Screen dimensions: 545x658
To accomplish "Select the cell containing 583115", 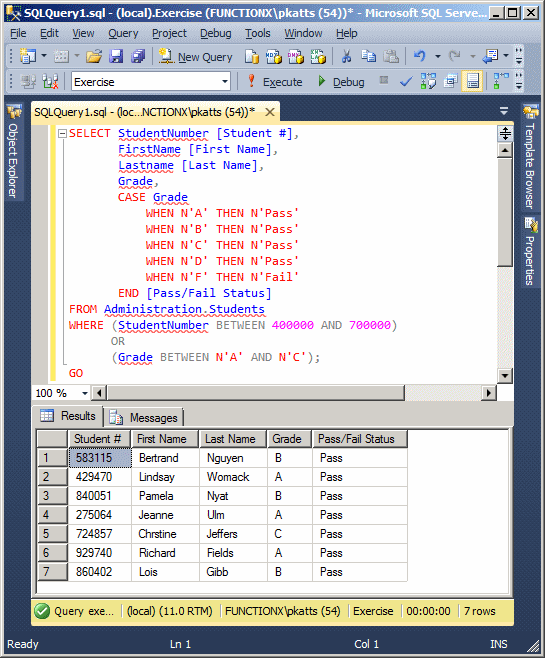I will tap(100, 458).
